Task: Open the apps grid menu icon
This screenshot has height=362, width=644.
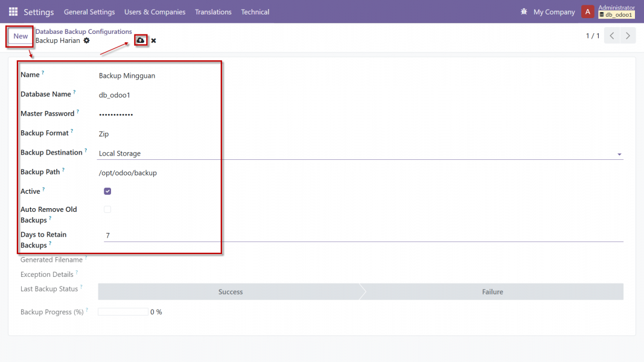Action: coord(13,12)
